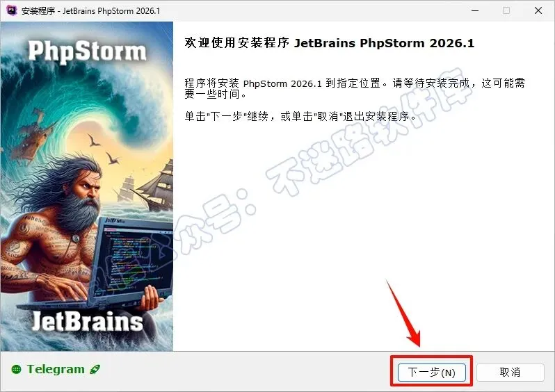Click the green globe icon beside Telegram
Viewport: 555px width, 392px height.
16,369
